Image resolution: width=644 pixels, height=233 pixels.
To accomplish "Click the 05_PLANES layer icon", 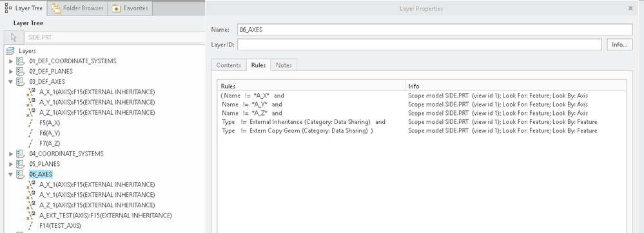I will point(20,164).
